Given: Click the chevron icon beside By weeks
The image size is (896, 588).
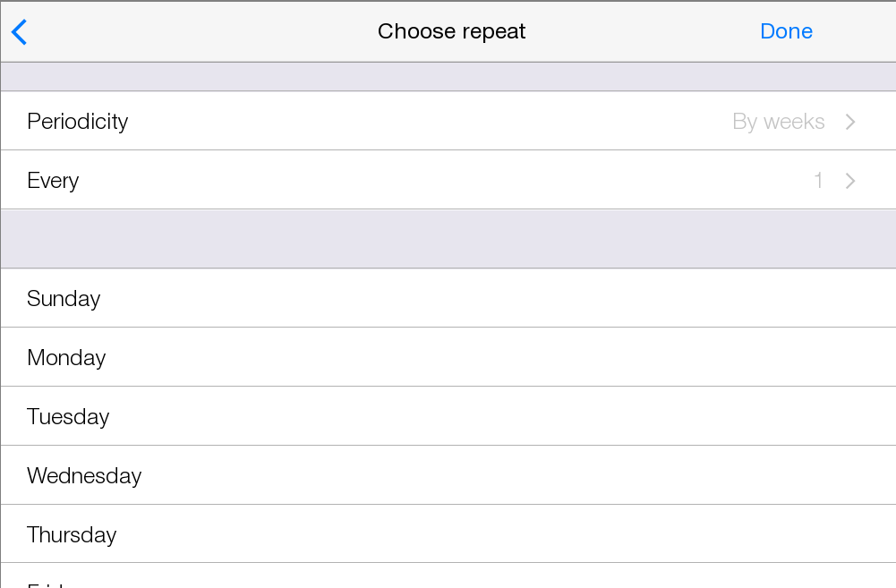Looking at the screenshot, I should [850, 122].
